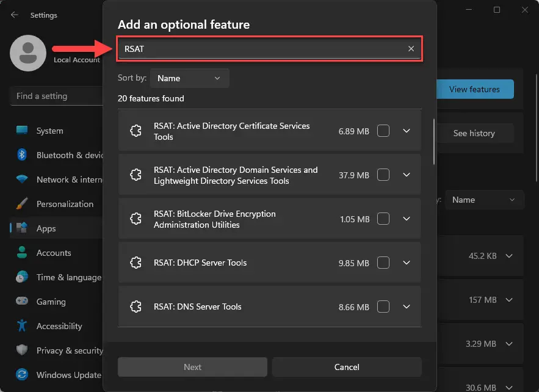Select Apps in the sidebar
Viewport: 539px width, 392px height.
click(x=57, y=228)
